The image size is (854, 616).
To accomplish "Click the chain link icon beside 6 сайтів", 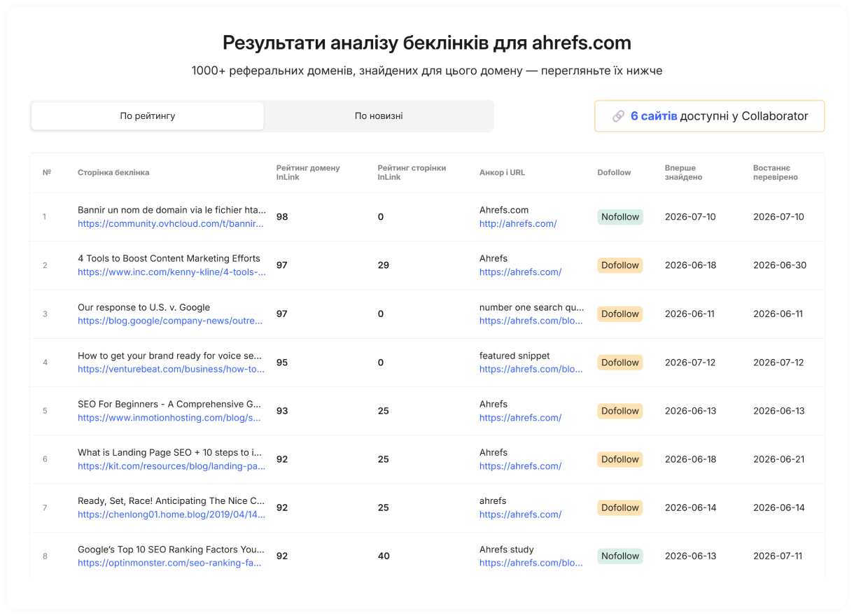I will click(618, 116).
